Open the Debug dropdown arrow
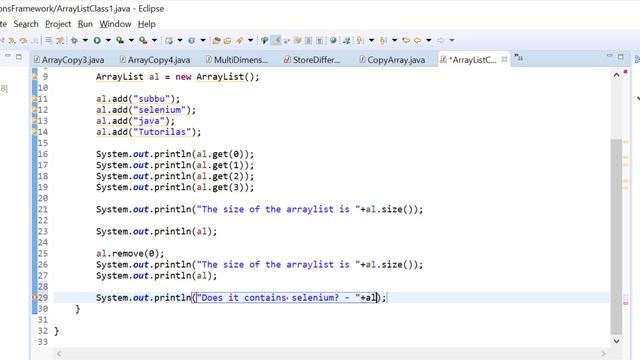The image size is (640, 360). [x=85, y=40]
